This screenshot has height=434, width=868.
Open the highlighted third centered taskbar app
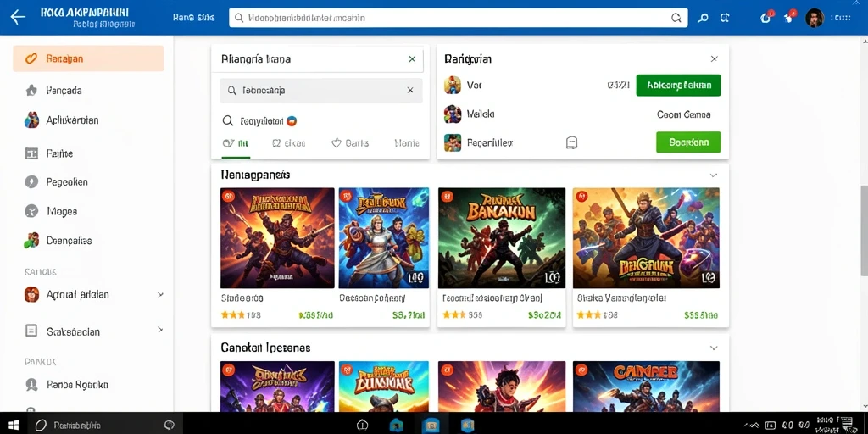[x=431, y=425]
